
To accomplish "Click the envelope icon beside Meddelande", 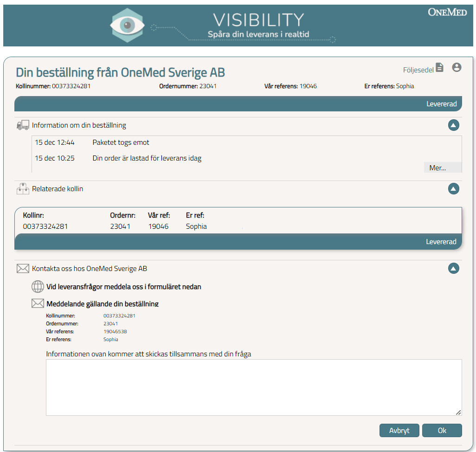I will 38,304.
